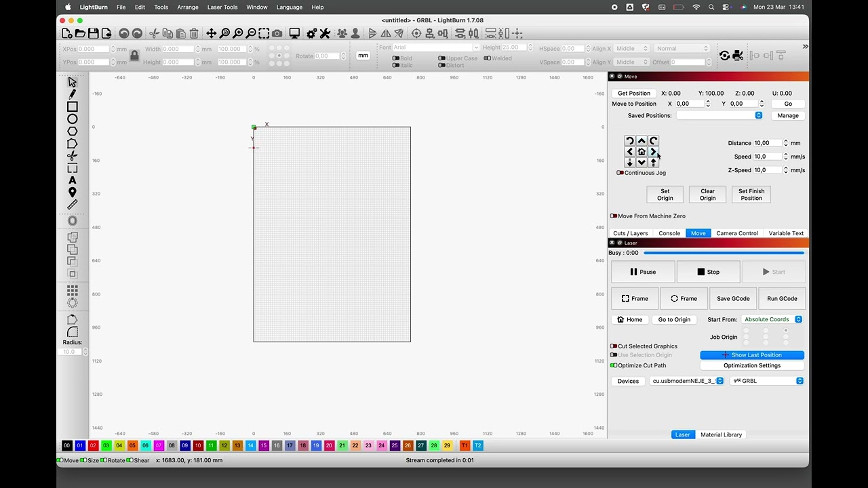Select the Text tool (letter A)
Screen dimensions: 868x488
(x=73, y=180)
